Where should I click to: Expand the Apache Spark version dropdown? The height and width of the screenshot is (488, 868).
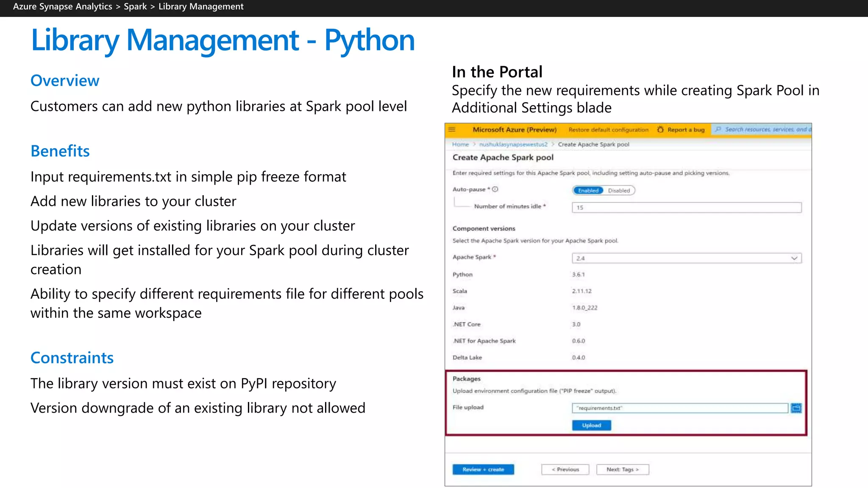click(x=794, y=258)
